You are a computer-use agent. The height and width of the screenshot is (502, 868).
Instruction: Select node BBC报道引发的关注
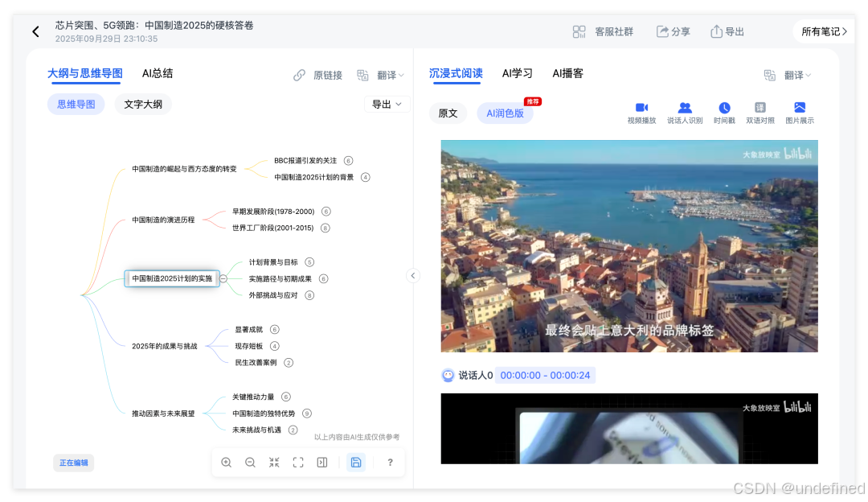305,161
